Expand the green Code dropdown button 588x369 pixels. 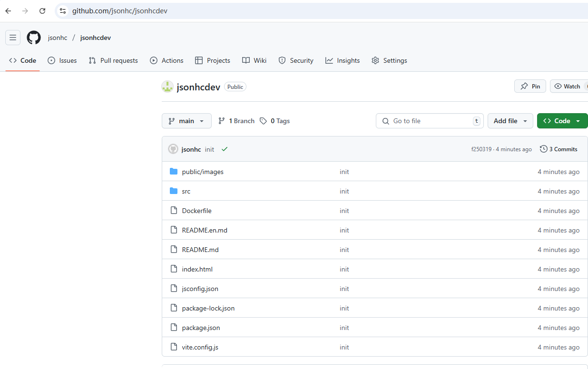562,121
